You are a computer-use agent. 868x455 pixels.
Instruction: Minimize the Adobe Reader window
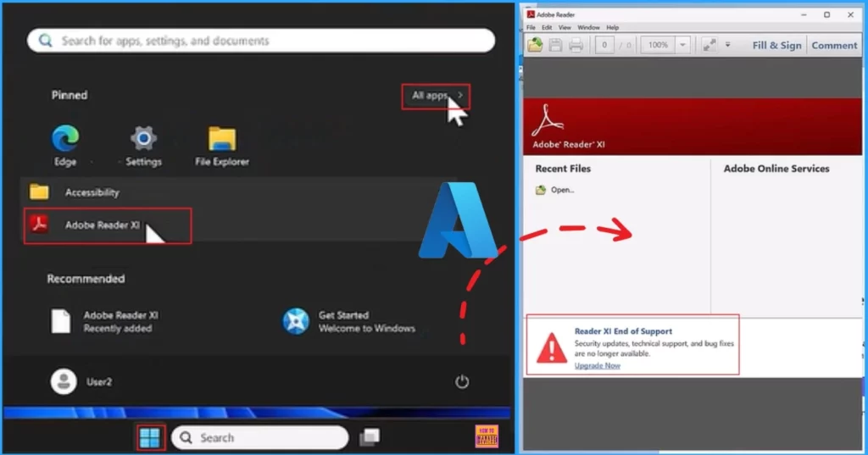coord(804,15)
